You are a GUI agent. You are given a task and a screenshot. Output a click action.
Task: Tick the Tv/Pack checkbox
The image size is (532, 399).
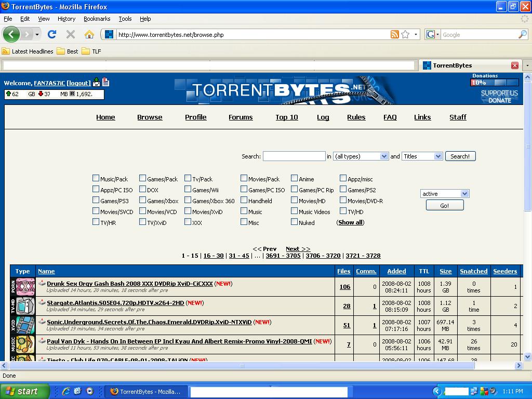188,178
